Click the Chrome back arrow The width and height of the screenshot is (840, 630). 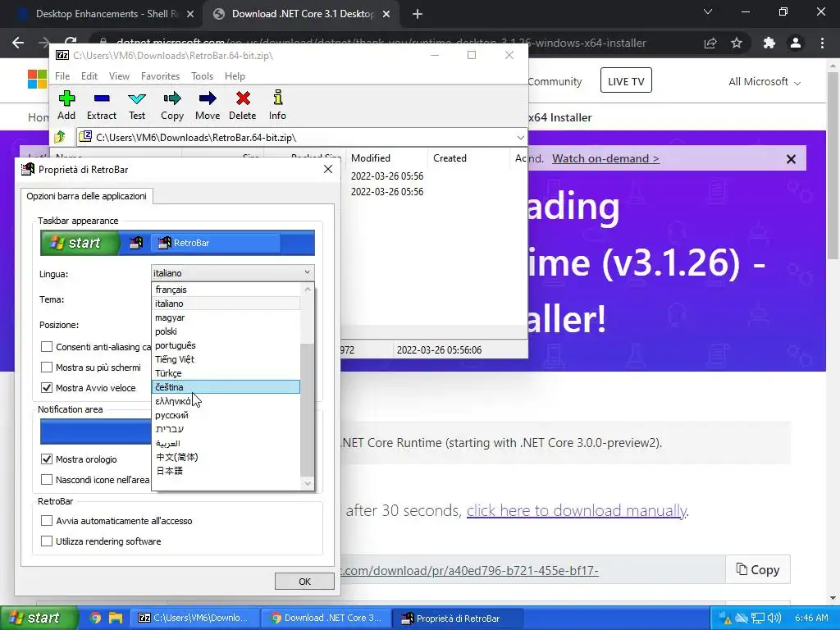pyautogui.click(x=18, y=43)
